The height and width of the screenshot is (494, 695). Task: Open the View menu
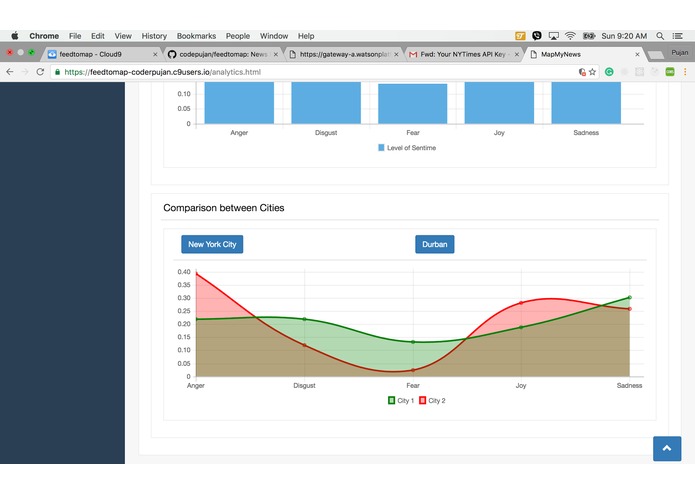click(123, 36)
